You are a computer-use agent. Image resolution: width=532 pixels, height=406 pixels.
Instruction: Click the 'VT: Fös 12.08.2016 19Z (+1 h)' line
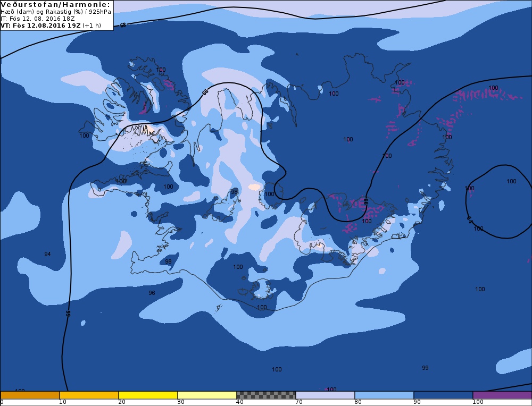coord(51,26)
